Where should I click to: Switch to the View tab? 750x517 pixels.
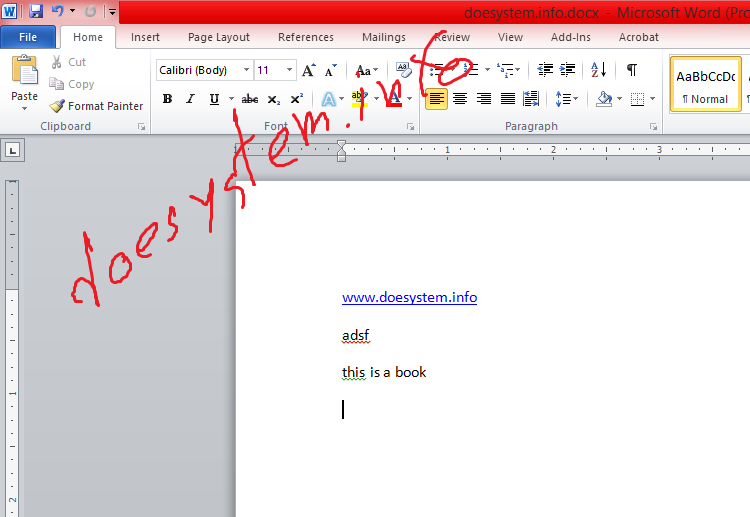coord(510,37)
